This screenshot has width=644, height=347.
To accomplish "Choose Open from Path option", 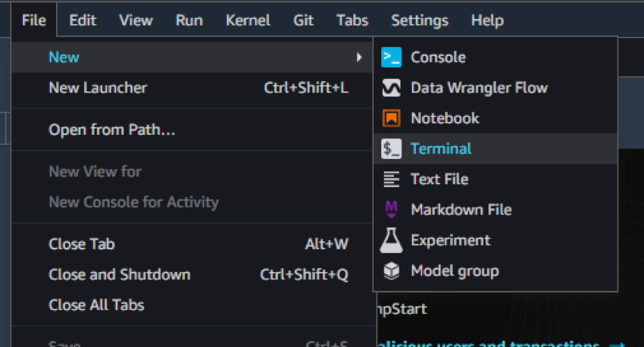I will pos(112,130).
